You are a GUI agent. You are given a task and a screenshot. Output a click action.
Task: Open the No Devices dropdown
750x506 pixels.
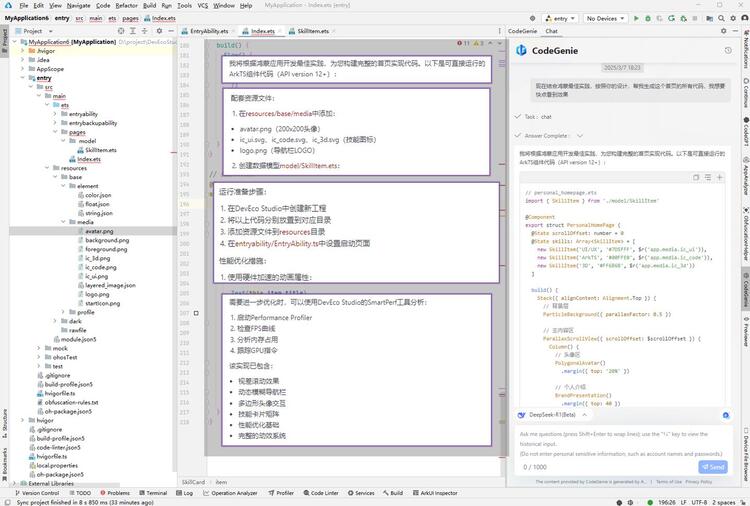click(605, 18)
